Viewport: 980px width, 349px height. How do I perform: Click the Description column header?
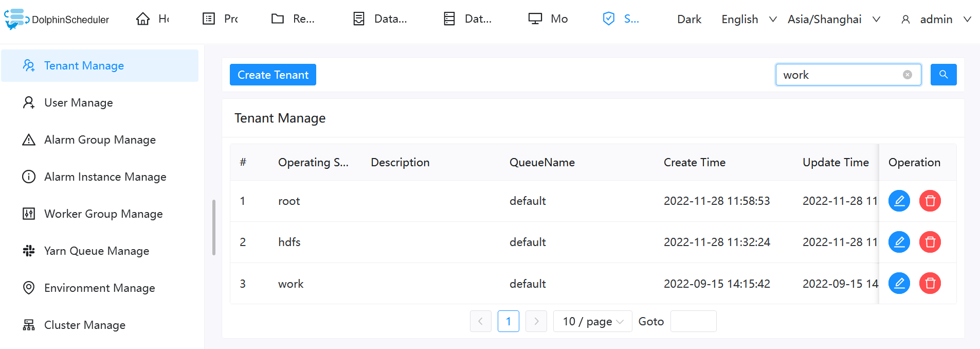(400, 162)
